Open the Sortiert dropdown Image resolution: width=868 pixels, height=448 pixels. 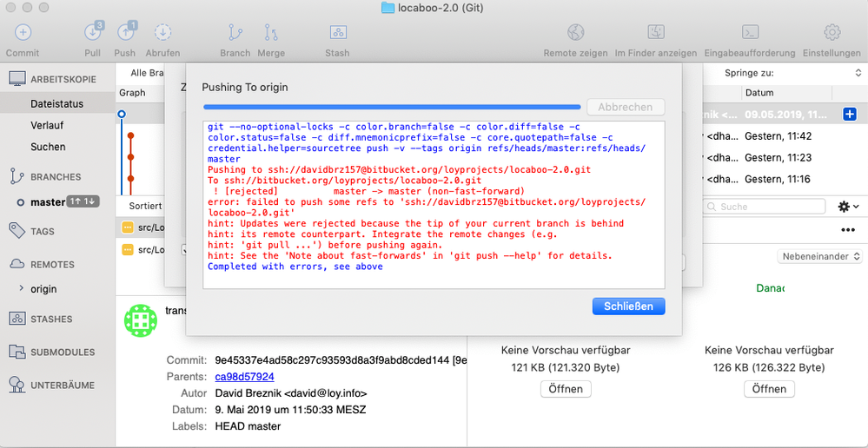(145, 206)
